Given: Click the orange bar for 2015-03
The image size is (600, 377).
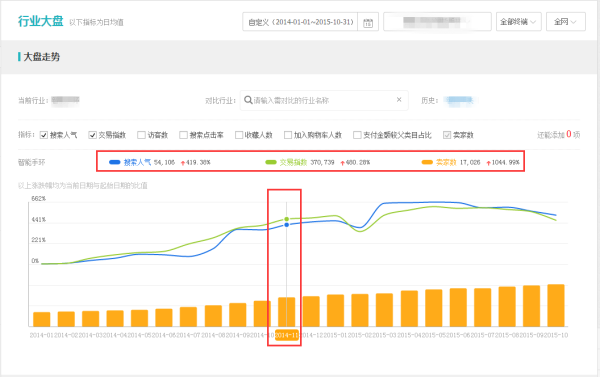Looking at the screenshot, I should pos(385,310).
